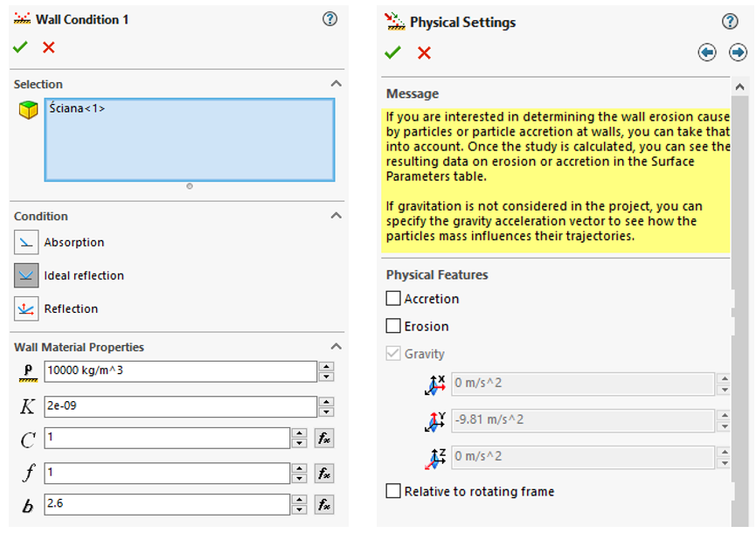Check Relative to rotating frame
Screen dimensions: 756x533
(393, 491)
